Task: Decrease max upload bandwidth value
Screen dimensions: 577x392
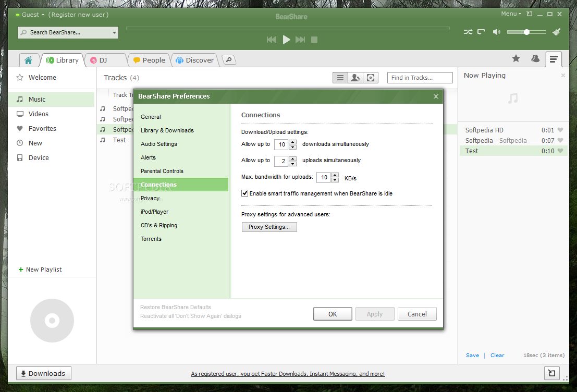Action: point(335,180)
